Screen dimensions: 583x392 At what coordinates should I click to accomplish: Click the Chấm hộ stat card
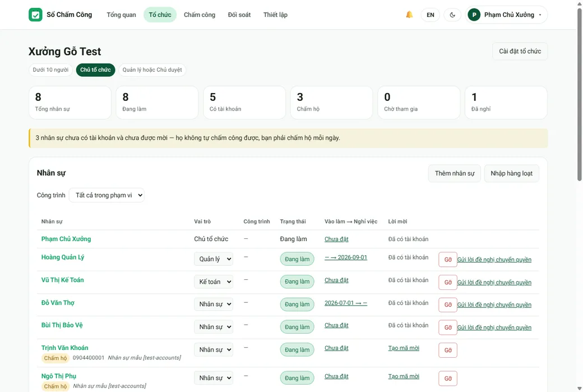pyautogui.click(x=331, y=103)
